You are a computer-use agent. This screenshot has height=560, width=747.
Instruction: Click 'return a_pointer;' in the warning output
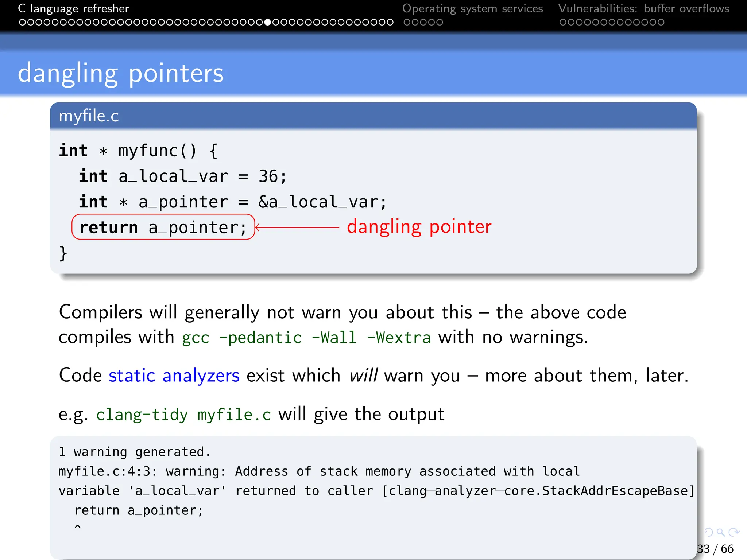pyautogui.click(x=139, y=510)
